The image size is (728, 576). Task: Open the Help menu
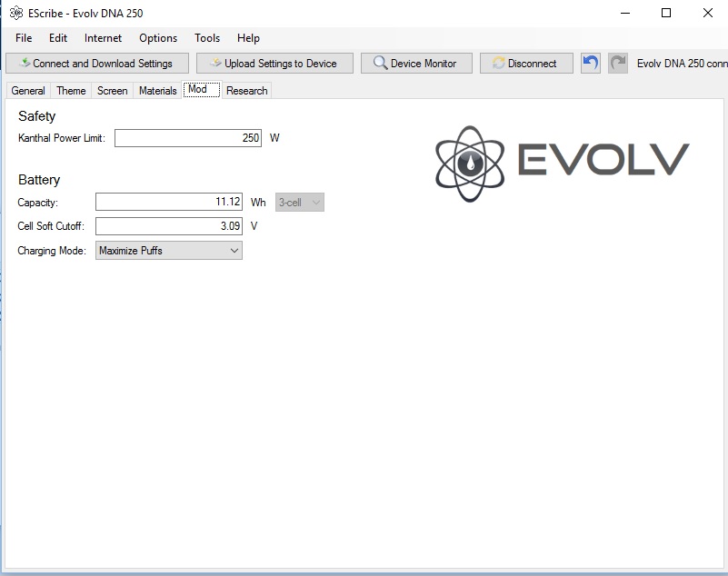248,38
